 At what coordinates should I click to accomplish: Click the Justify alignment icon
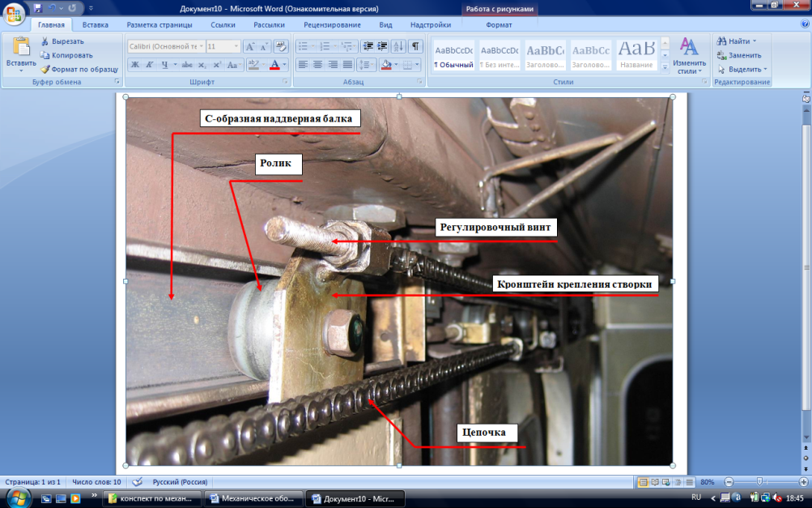(348, 65)
